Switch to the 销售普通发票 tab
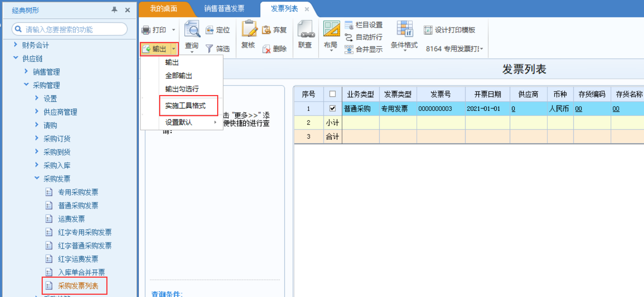This screenshot has height=297, width=644. pos(224,9)
